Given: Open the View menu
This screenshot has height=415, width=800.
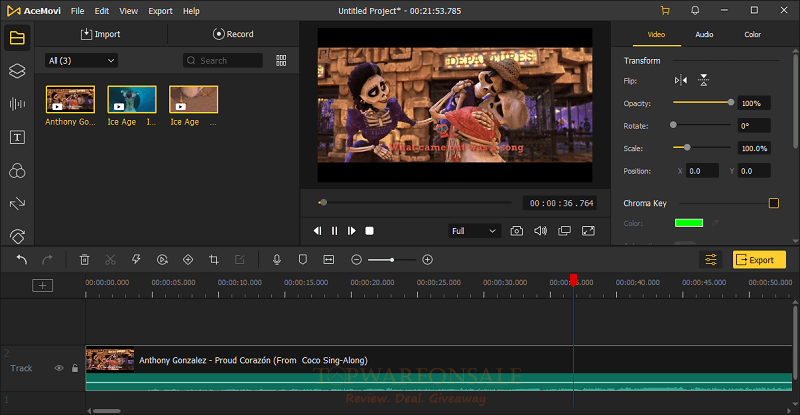Looking at the screenshot, I should point(128,11).
